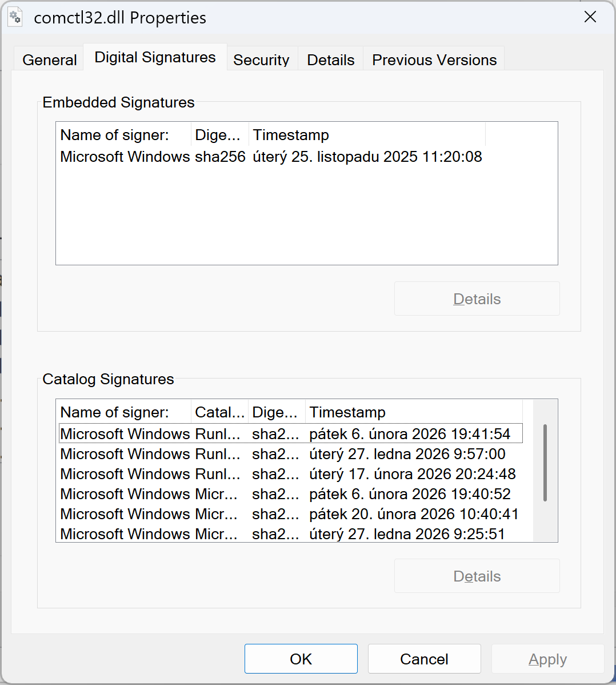This screenshot has height=685, width=616.
Task: Click the Cancel button
Action: (425, 658)
